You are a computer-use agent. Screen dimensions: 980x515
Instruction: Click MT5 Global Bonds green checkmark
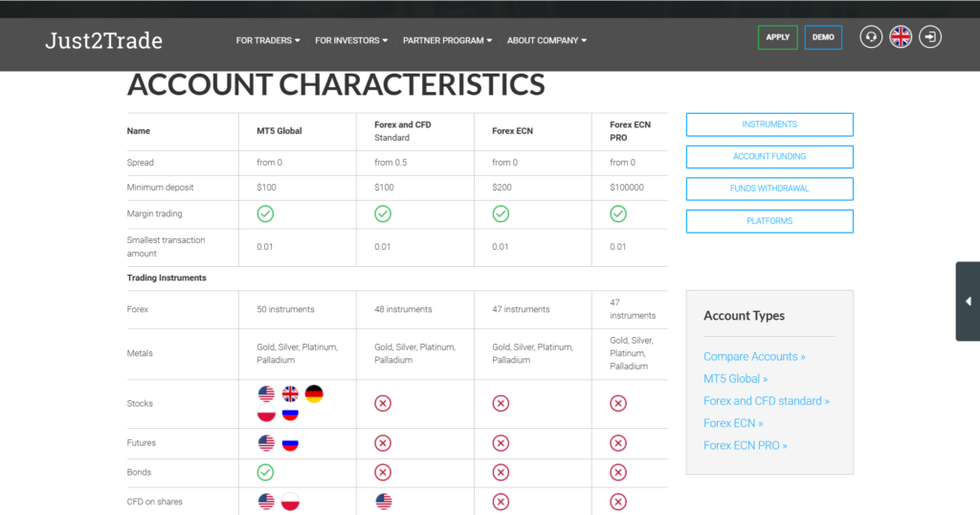tap(265, 473)
